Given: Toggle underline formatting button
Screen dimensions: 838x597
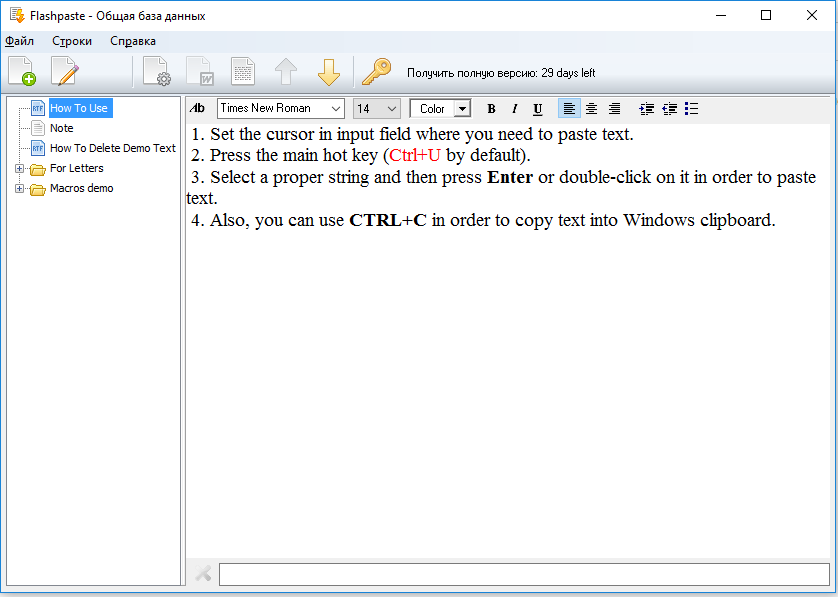Looking at the screenshot, I should coord(538,109).
